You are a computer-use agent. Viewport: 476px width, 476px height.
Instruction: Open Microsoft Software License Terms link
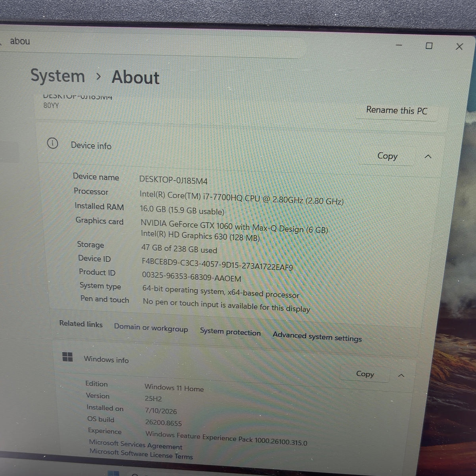[x=141, y=454]
